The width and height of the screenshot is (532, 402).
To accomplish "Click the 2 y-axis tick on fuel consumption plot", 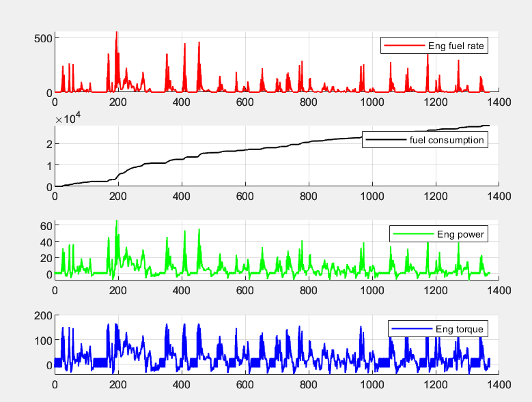I will tap(50, 145).
